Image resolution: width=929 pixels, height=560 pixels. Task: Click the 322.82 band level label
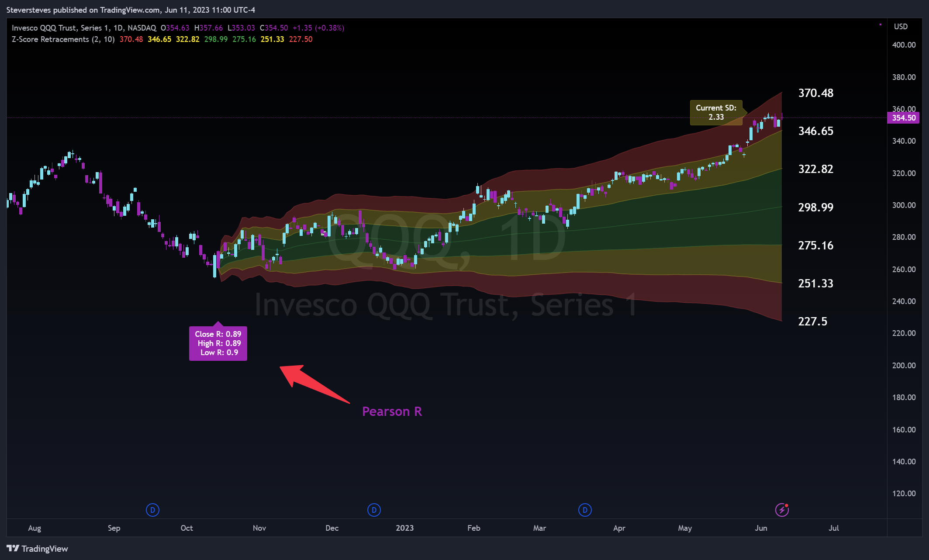(x=815, y=169)
